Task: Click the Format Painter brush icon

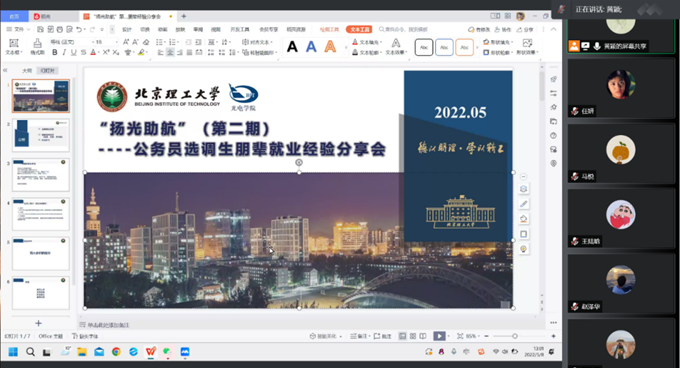Action: point(37,46)
